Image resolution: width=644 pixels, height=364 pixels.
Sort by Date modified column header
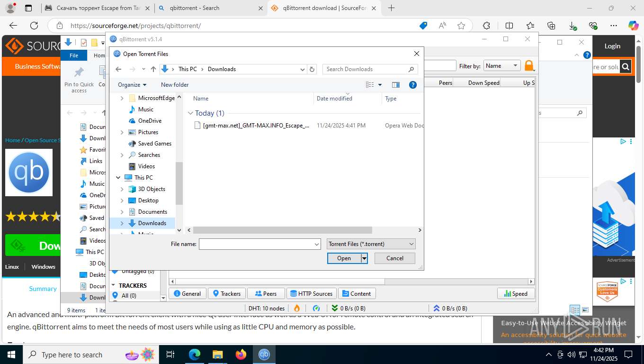click(x=334, y=99)
